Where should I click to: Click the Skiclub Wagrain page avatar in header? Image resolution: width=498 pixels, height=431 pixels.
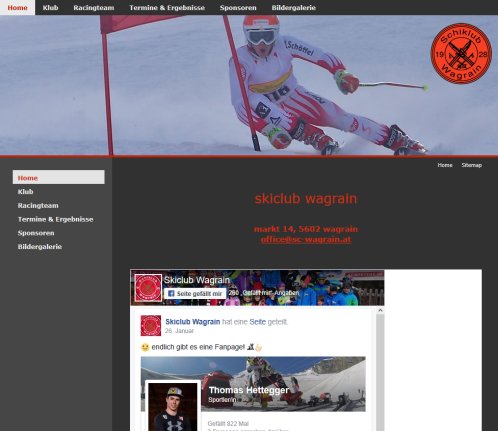[x=148, y=288]
